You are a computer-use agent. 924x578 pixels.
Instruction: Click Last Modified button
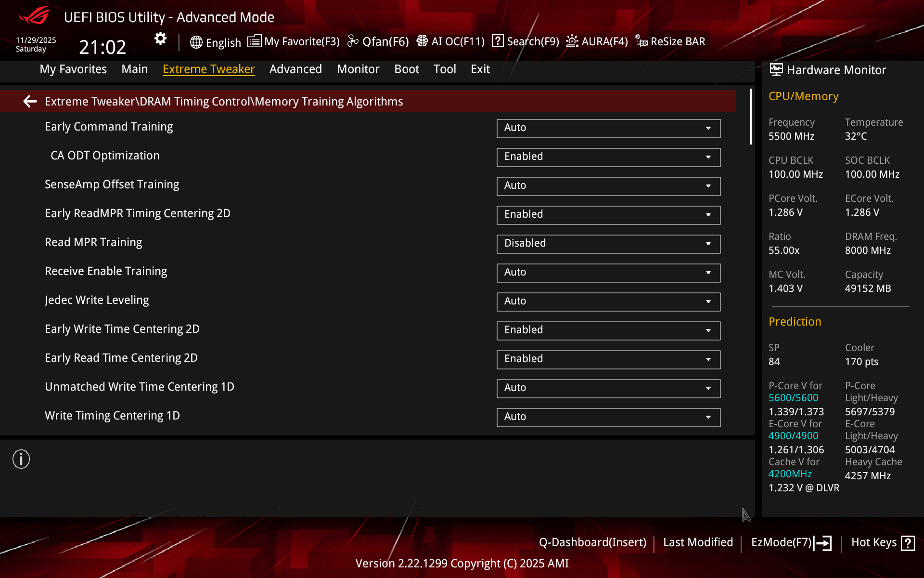click(698, 542)
